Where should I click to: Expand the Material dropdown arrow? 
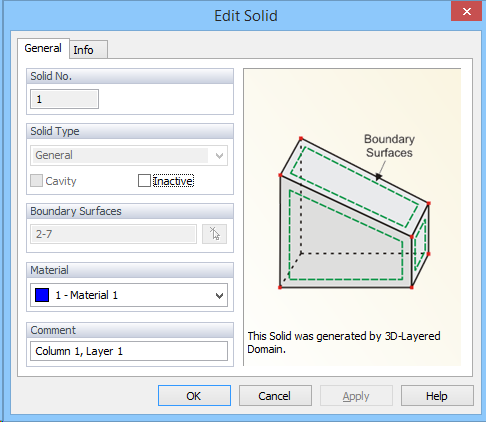point(219,295)
